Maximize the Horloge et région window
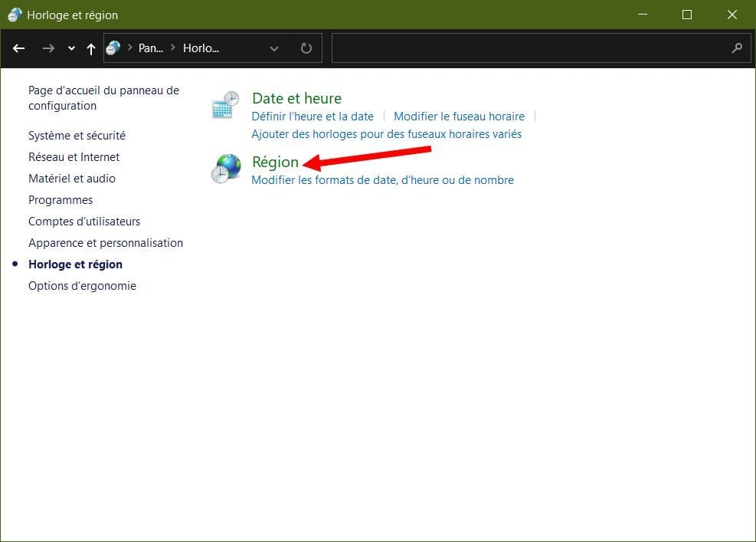 click(x=687, y=15)
